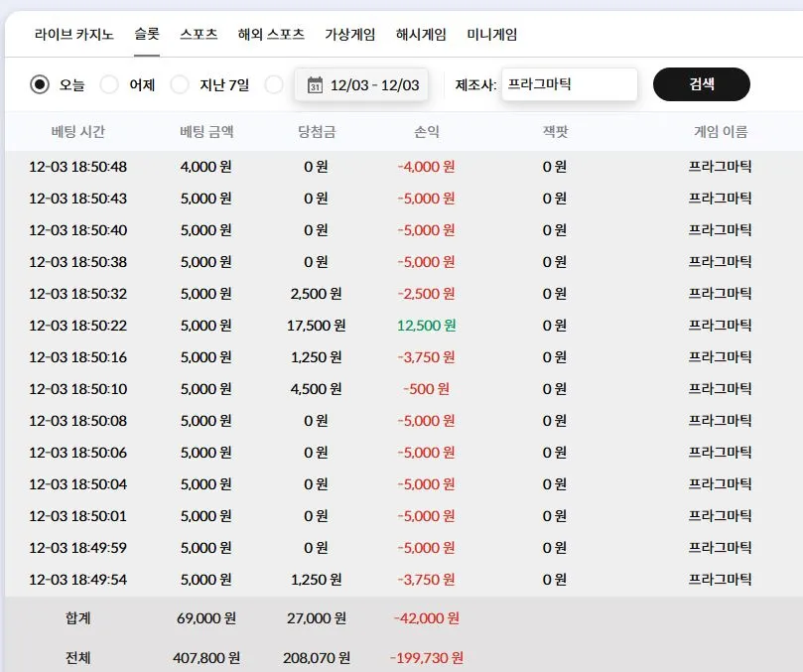This screenshot has width=803, height=672.
Task: Open the 미니게임 tab
Action: (491, 35)
